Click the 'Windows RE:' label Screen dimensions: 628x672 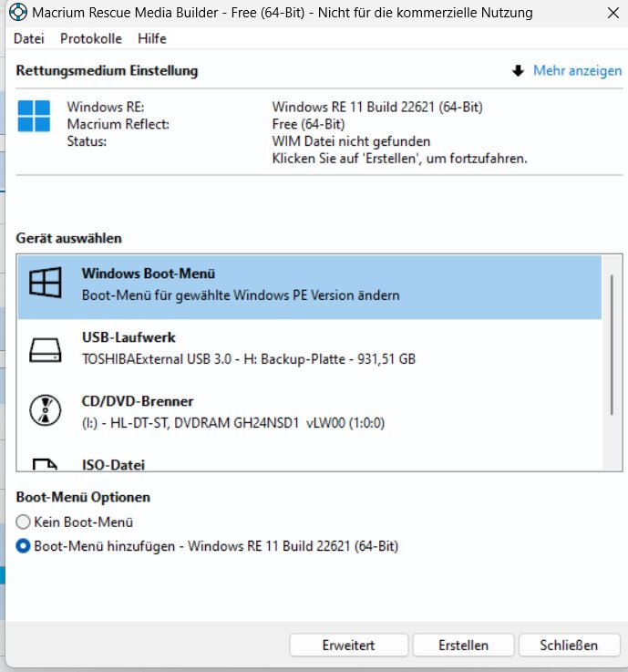point(106,107)
